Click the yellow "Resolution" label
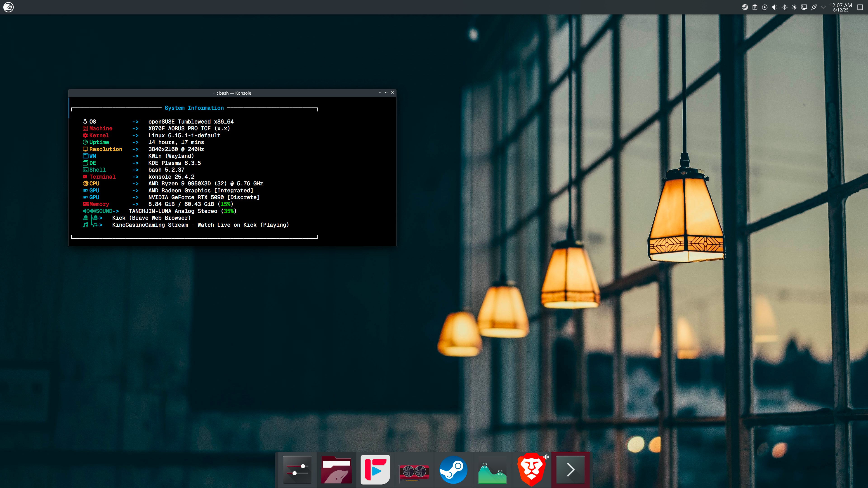Viewport: 868px width, 488px height. coord(106,149)
